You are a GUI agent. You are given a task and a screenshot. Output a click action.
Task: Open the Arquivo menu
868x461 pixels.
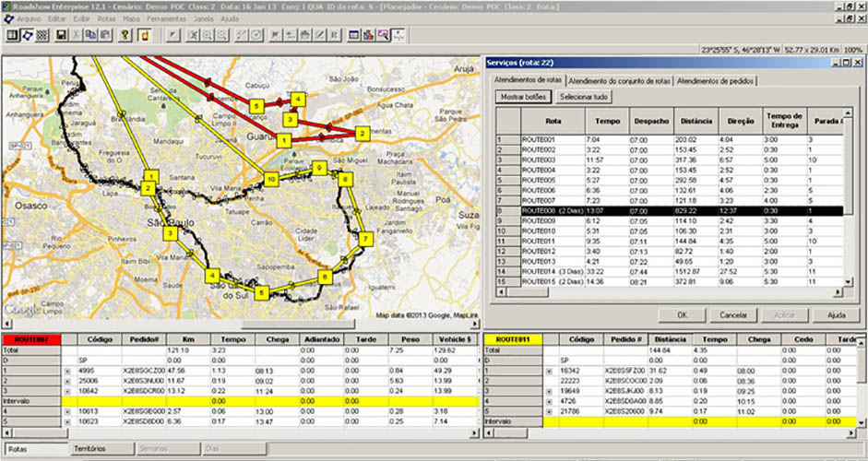coord(29,18)
